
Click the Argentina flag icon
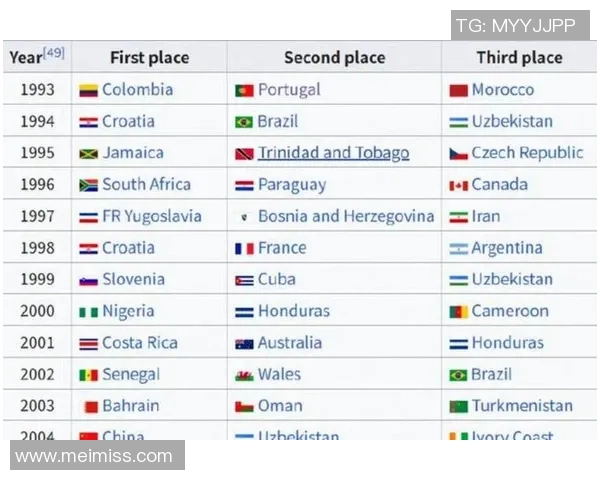point(458,248)
